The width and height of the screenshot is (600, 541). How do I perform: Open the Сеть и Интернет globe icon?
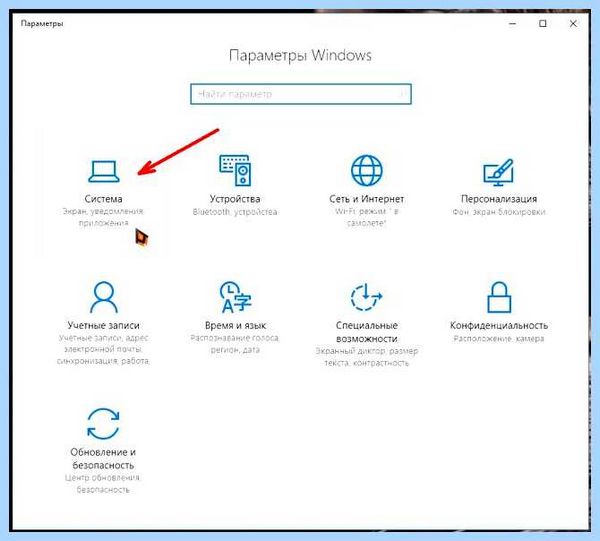(x=367, y=170)
